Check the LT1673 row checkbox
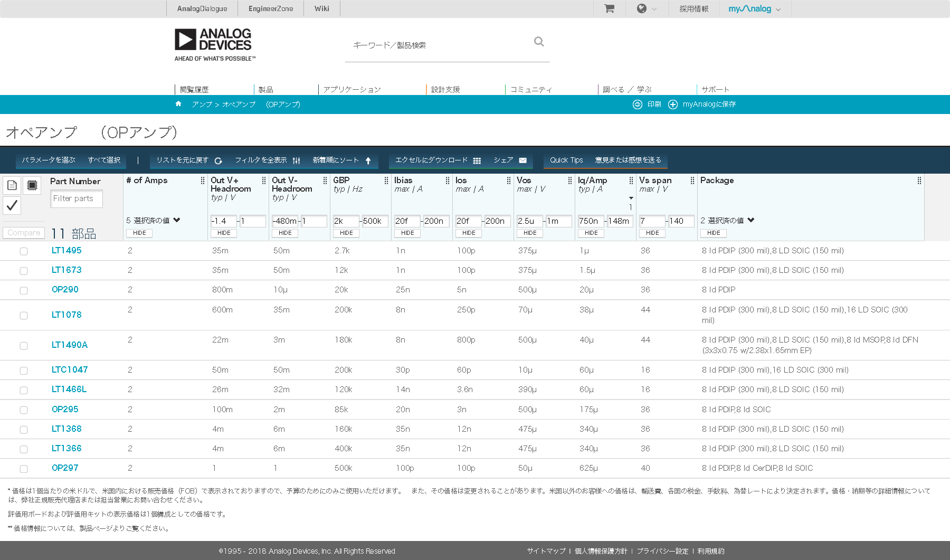 pyautogui.click(x=24, y=271)
